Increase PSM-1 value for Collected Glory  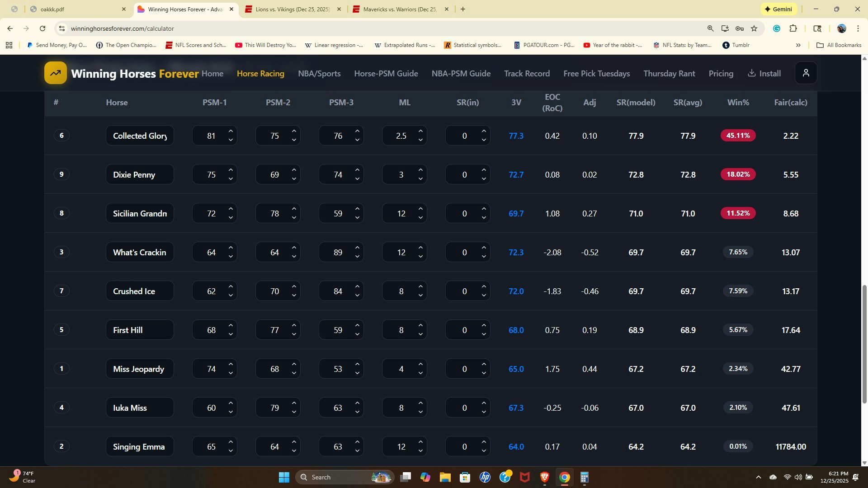pyautogui.click(x=231, y=131)
